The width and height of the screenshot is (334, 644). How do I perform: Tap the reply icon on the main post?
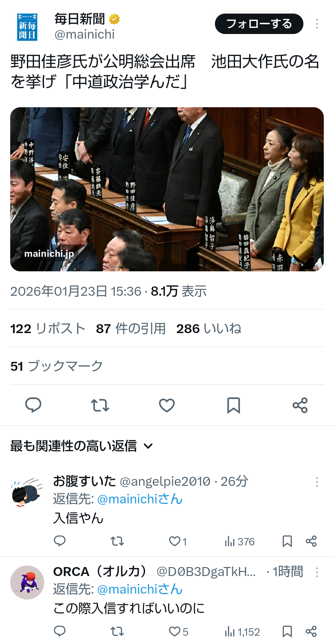pyautogui.click(x=33, y=405)
